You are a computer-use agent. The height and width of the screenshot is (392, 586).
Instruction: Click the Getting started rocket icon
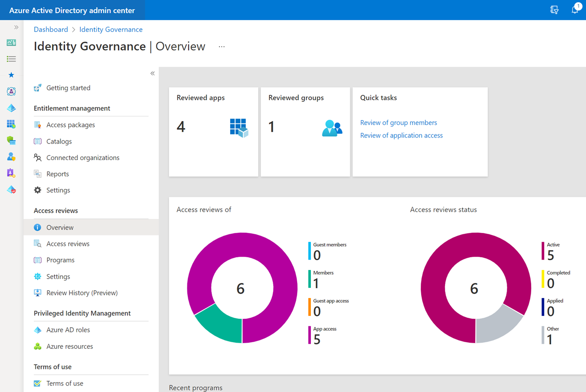coord(38,88)
